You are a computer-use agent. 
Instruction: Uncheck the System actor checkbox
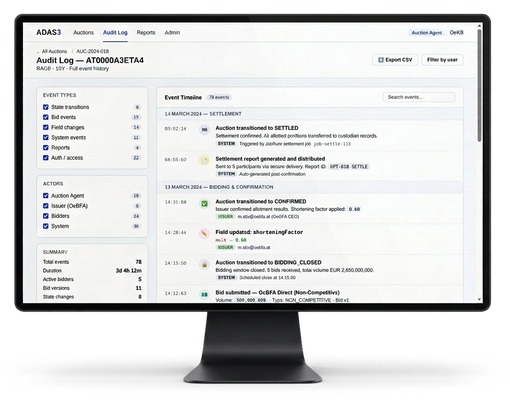pyautogui.click(x=46, y=226)
